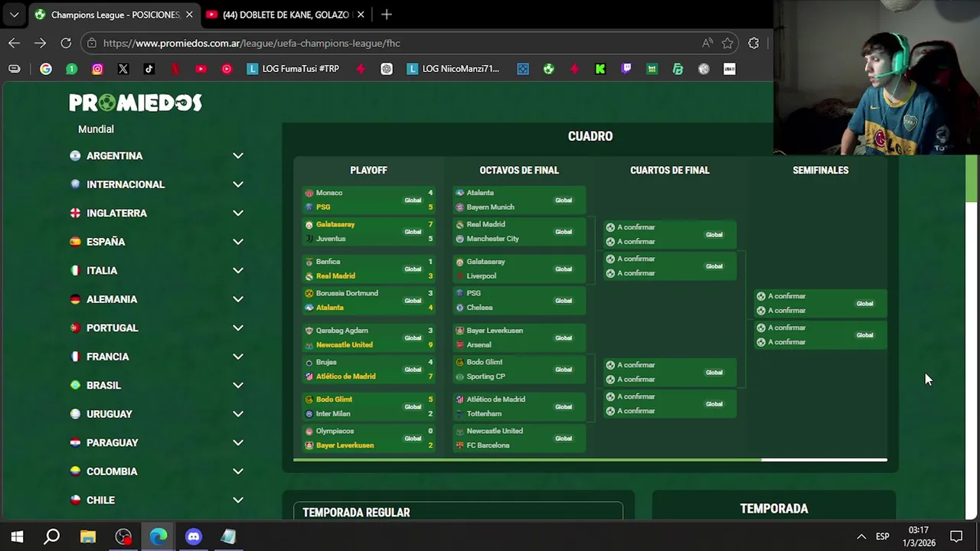Expand the INGLATERRA leagues list

(x=238, y=213)
